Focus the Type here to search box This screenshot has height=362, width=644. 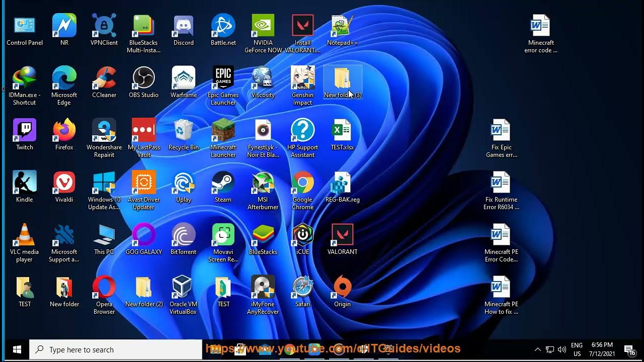116,349
